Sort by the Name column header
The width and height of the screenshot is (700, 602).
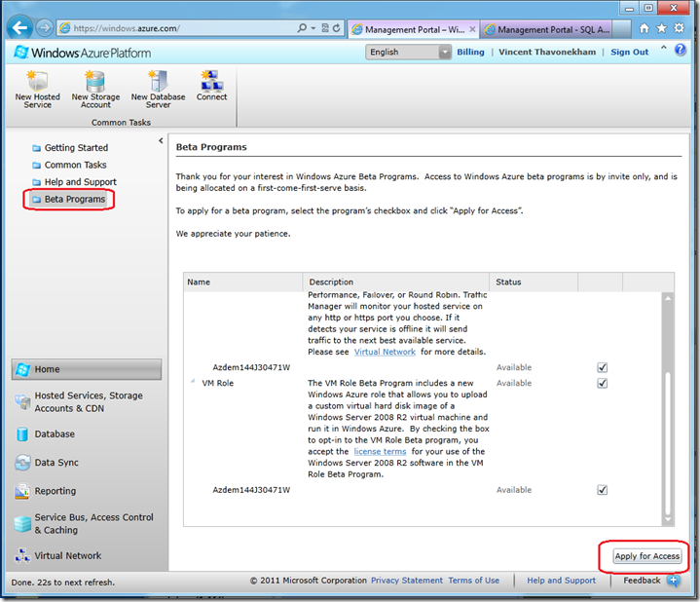coord(242,282)
